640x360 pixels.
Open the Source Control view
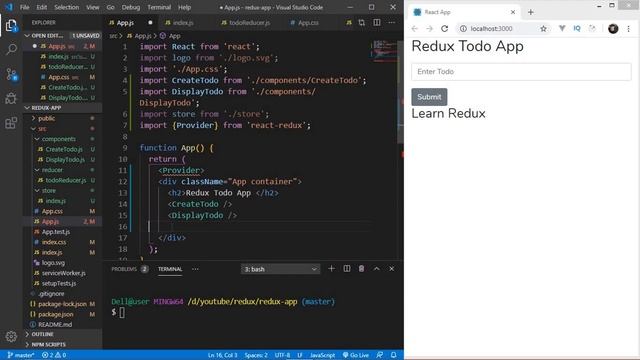pos(11,74)
